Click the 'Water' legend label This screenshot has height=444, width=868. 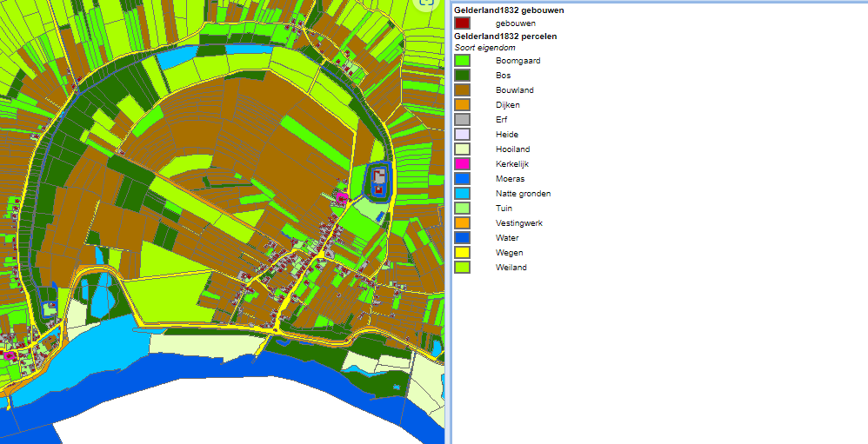coord(507,238)
